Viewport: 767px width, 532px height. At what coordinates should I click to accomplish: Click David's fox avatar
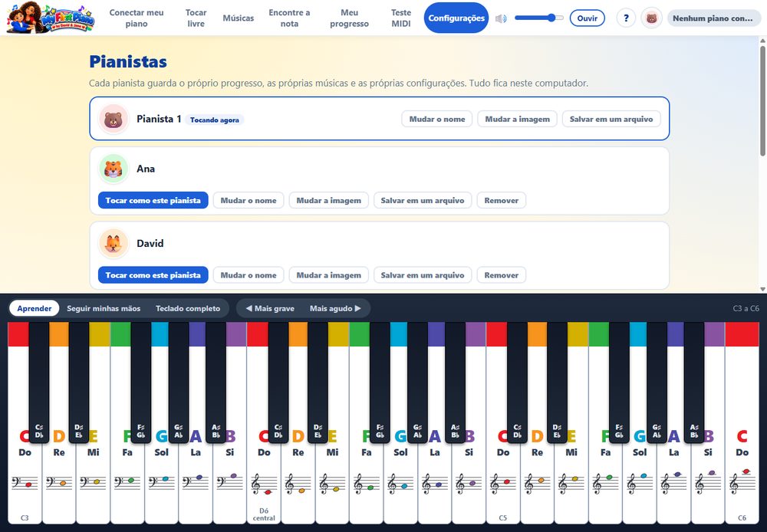pyautogui.click(x=114, y=244)
